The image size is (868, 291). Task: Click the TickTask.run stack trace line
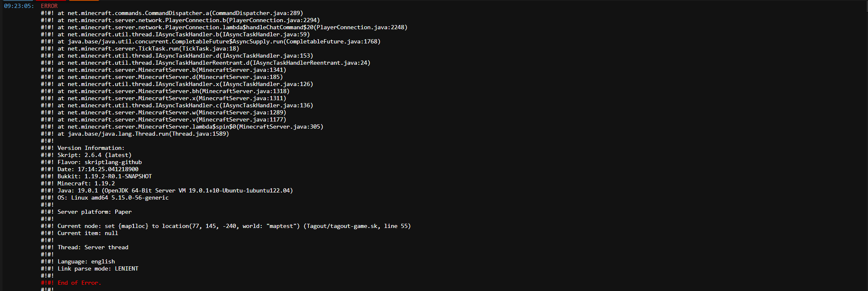(x=140, y=48)
